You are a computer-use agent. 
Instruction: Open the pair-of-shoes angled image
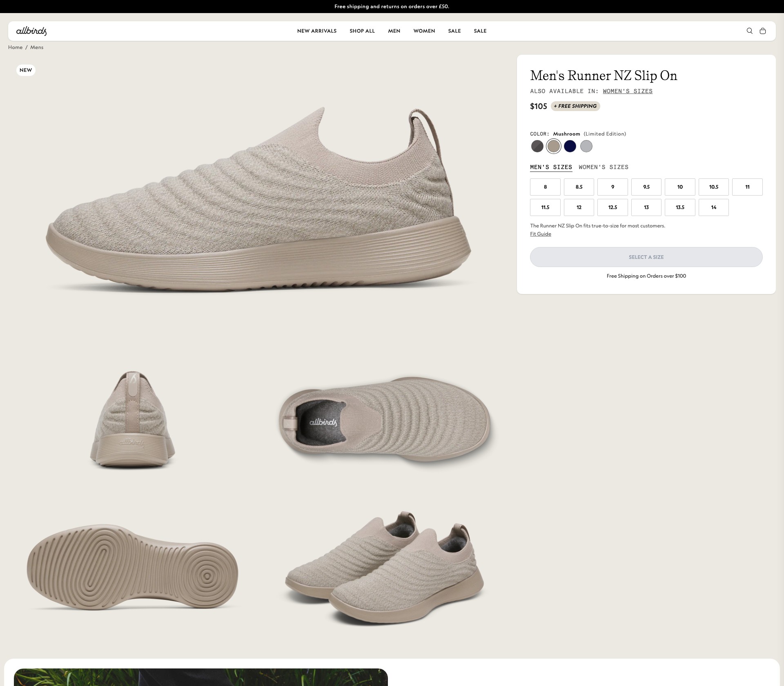[x=384, y=568]
